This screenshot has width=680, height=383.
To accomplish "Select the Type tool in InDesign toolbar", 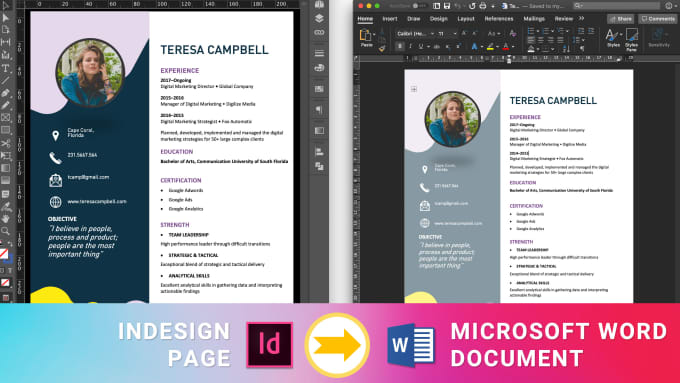I will point(6,68).
